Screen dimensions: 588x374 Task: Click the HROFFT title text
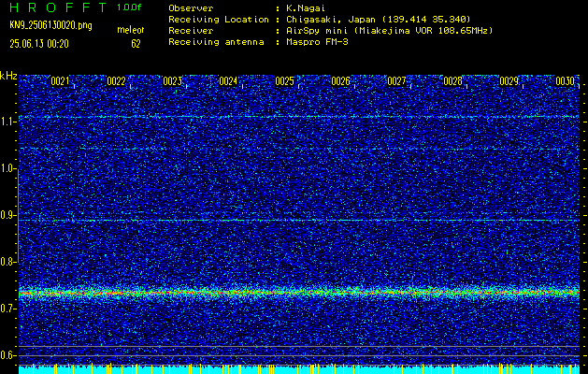58,7
